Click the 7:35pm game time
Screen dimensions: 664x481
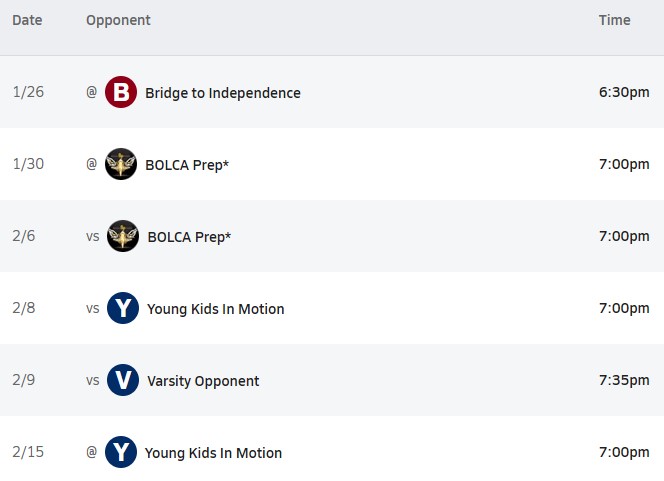click(624, 381)
